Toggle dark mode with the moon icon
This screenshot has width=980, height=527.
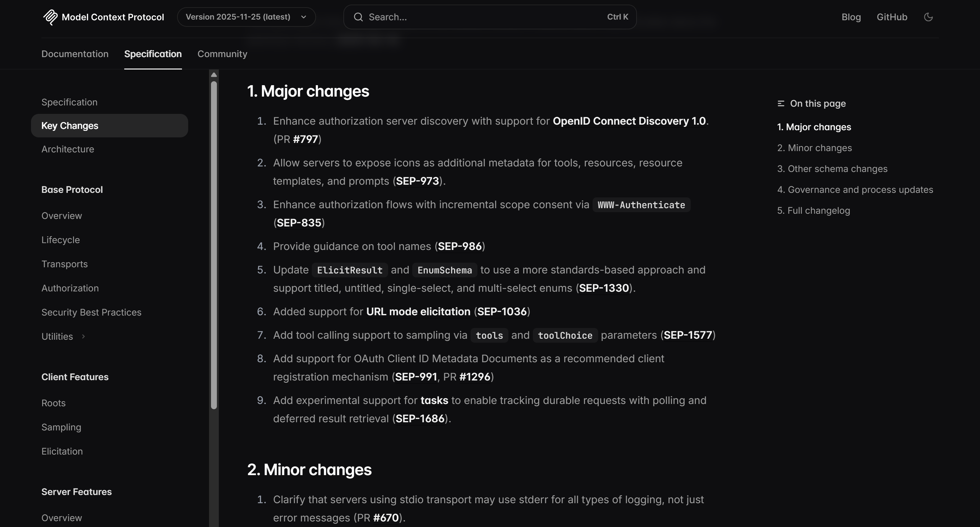pyautogui.click(x=928, y=17)
